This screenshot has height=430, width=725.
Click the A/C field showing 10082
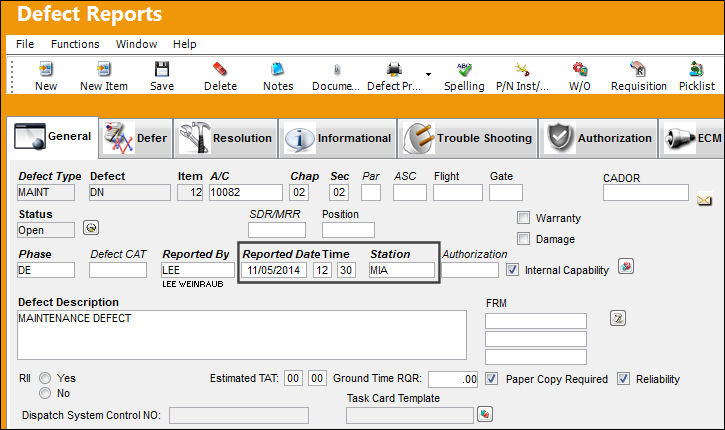(x=246, y=192)
